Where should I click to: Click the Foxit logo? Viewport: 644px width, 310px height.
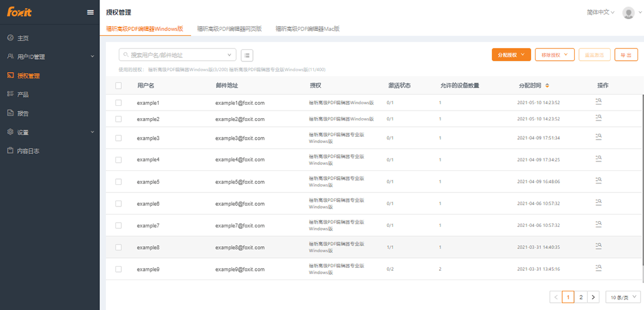point(19,12)
